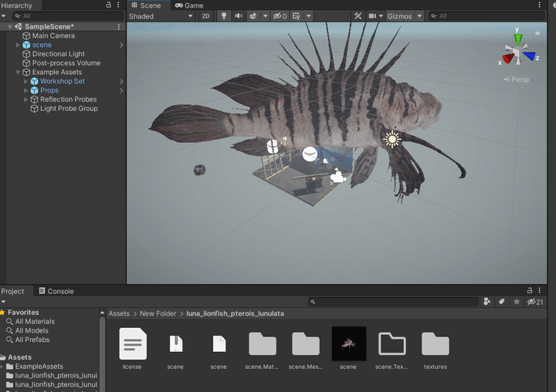Save search star icon in Project panel

click(x=517, y=302)
